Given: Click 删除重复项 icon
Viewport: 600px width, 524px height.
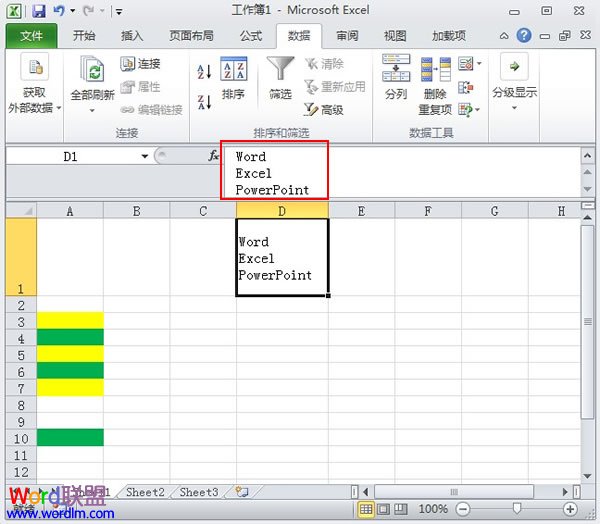Looking at the screenshot, I should click(435, 69).
